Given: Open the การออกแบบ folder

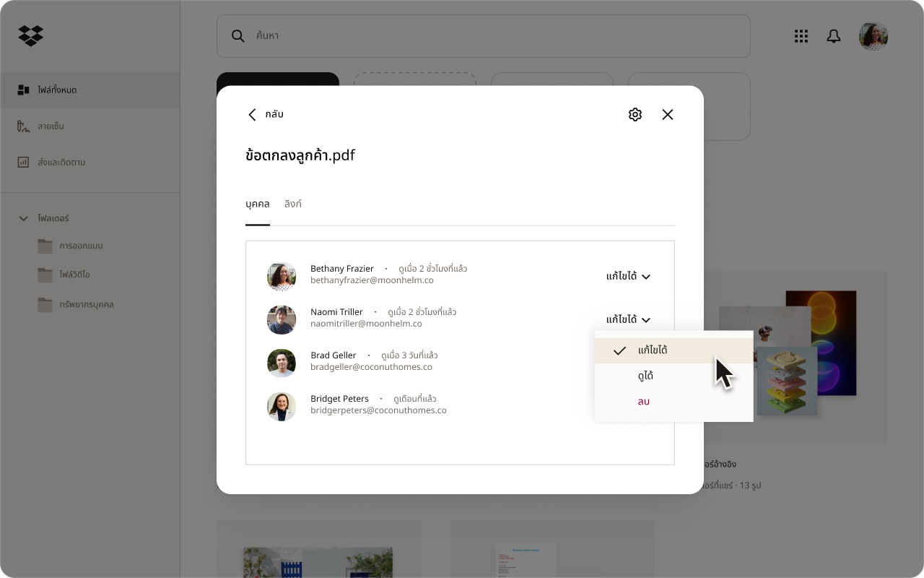Looking at the screenshot, I should pos(71,246).
